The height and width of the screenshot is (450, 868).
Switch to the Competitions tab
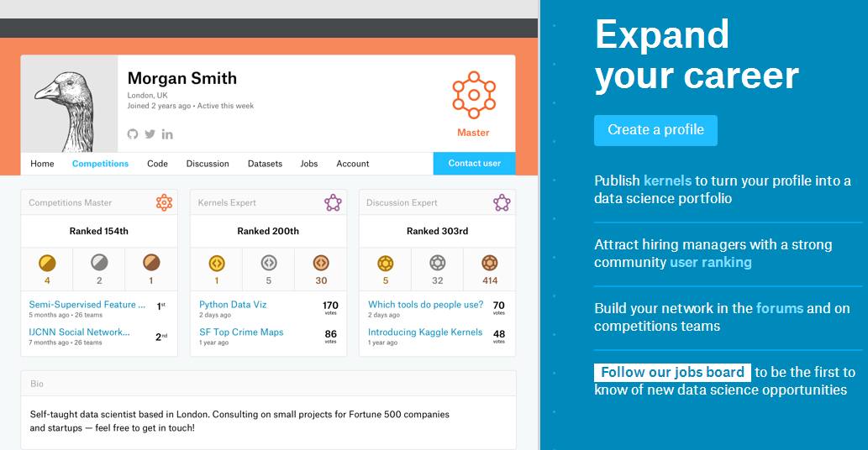100,164
